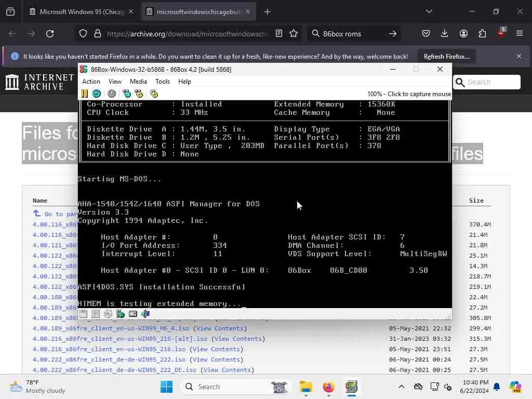Click the uBlock Origin extension icon
The height and width of the screenshot is (399, 532).
coord(501,33)
